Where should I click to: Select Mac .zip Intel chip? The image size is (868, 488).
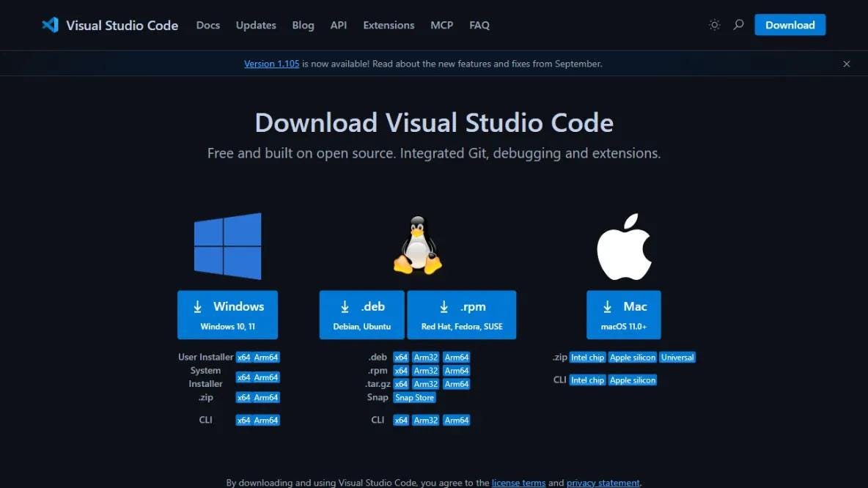click(587, 358)
